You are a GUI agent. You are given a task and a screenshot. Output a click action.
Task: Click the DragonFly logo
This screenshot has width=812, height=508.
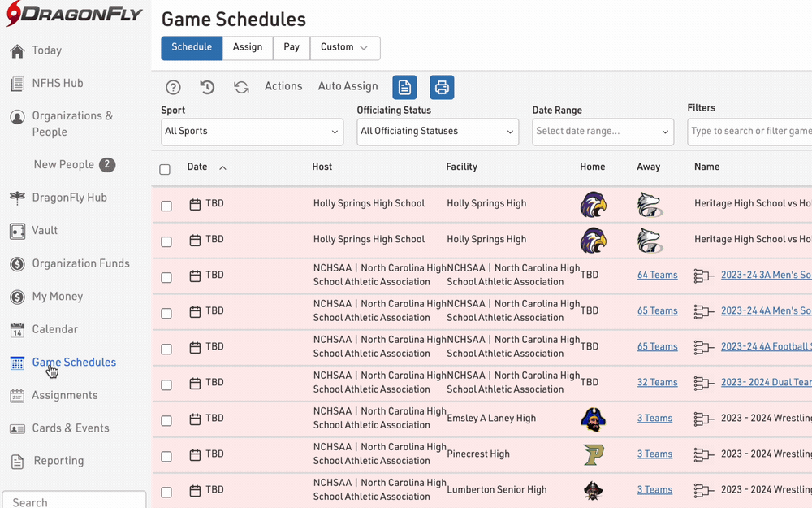(74, 15)
